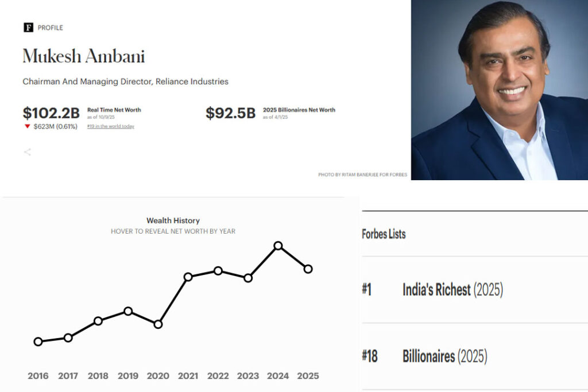Select the 2024 peak point on chart
588x392 pixels.
[x=278, y=246]
